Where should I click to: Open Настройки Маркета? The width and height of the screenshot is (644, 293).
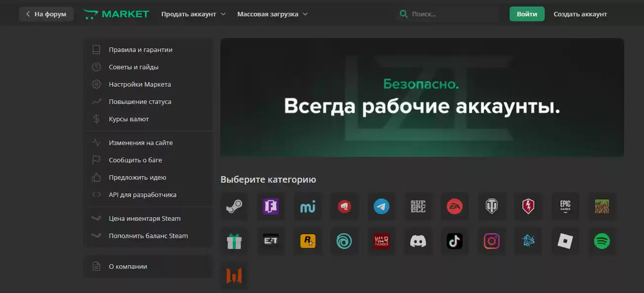pos(149,84)
